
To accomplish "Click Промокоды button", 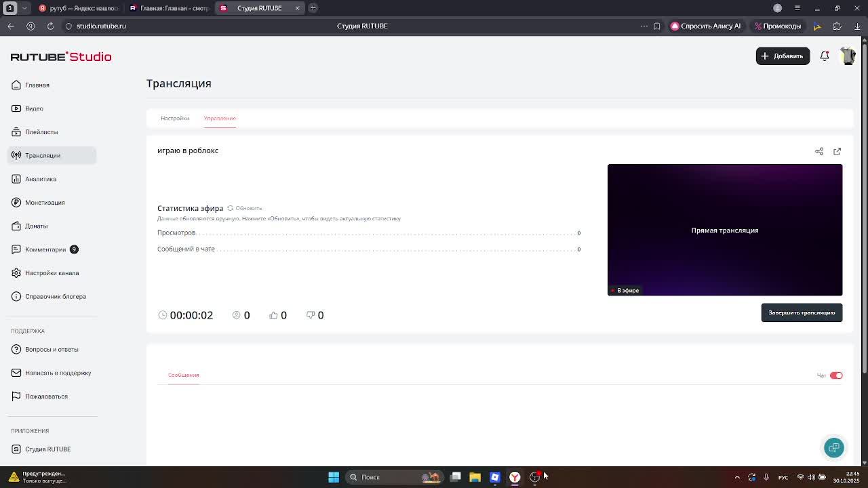I will click(x=778, y=26).
